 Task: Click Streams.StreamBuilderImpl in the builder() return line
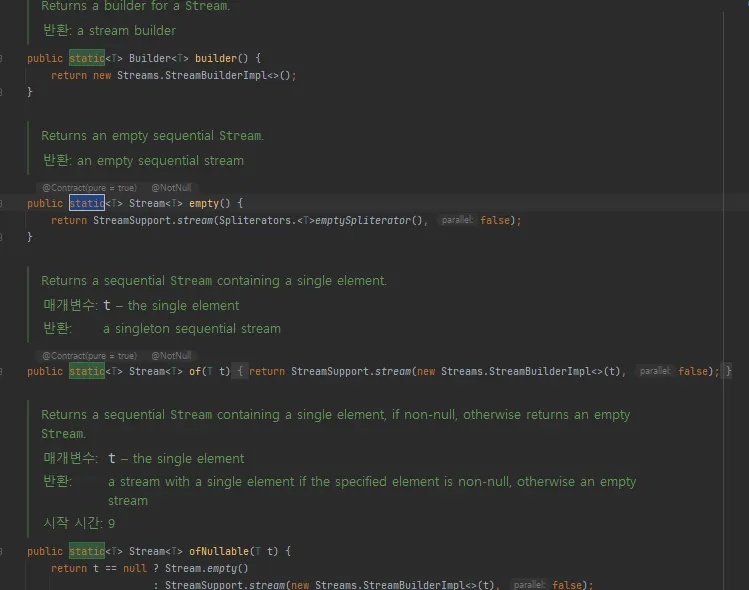tap(192, 75)
